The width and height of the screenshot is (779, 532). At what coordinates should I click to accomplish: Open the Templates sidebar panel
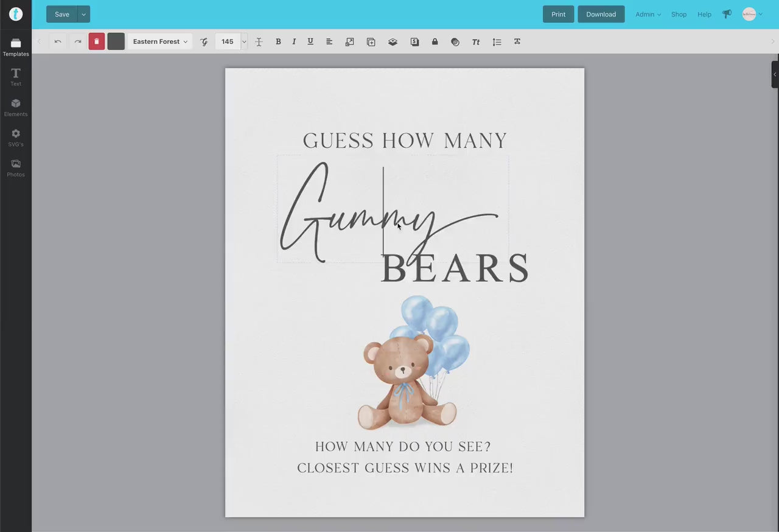click(16, 47)
